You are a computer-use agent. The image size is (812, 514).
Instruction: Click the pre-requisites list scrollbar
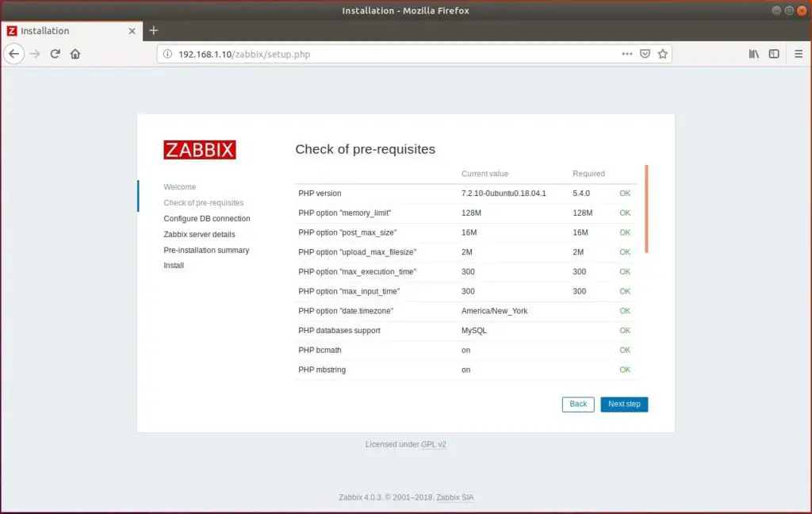(x=646, y=209)
